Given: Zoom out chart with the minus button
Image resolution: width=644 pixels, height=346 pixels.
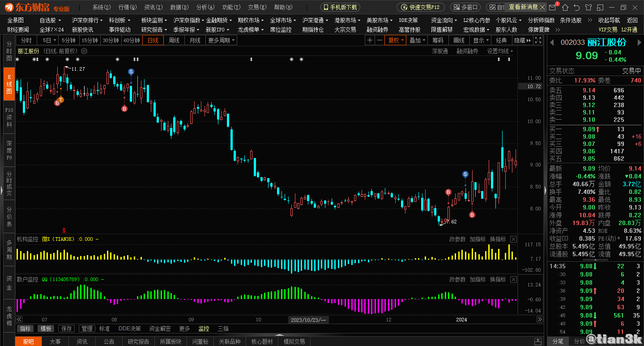Looking at the screenshot, I should click(x=380, y=40).
